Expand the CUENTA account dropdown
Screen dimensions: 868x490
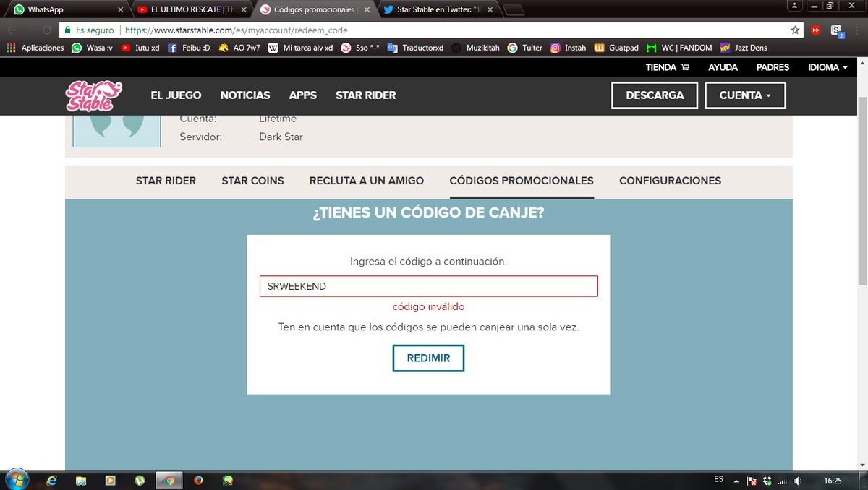745,95
